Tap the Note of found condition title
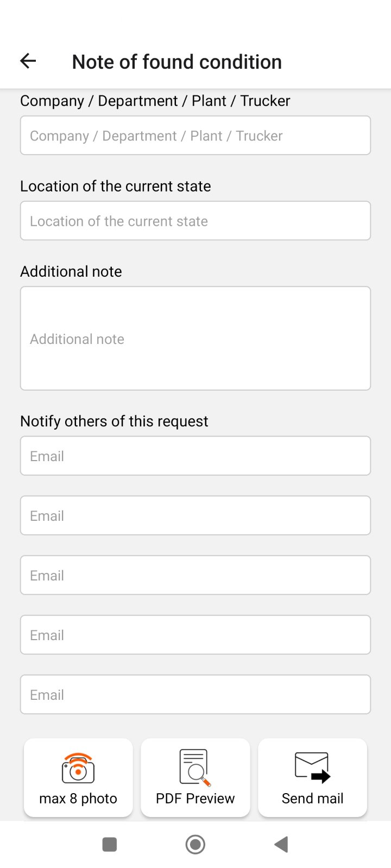 pos(177,62)
